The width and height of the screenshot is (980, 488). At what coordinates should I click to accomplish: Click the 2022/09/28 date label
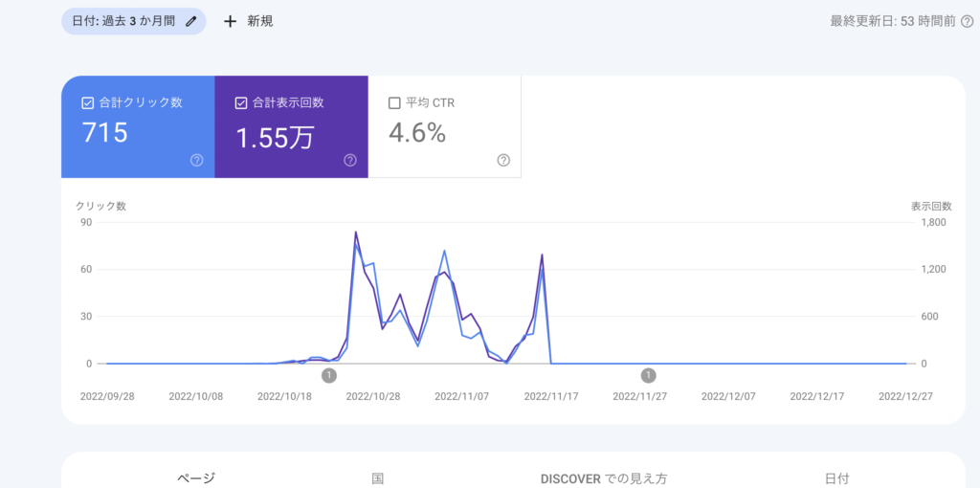click(107, 397)
